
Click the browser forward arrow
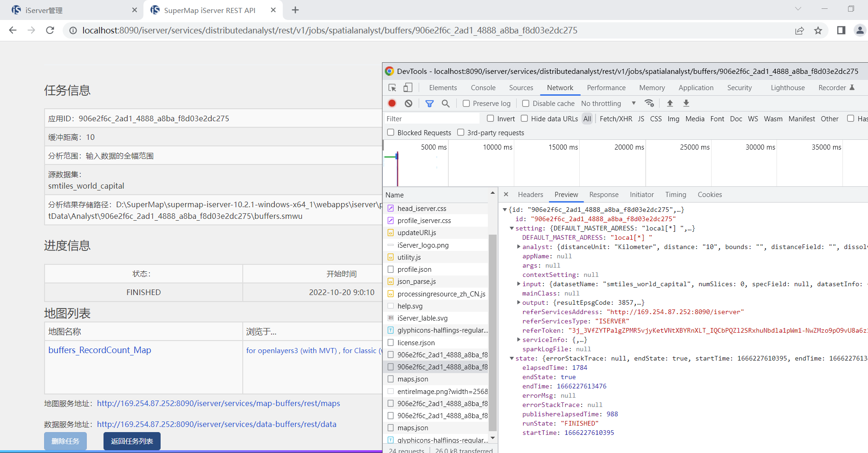[31, 30]
